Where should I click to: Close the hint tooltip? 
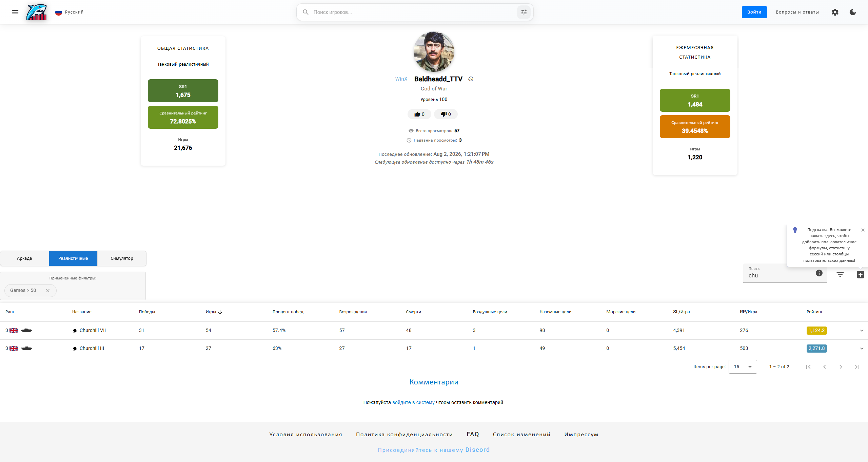coord(863,230)
